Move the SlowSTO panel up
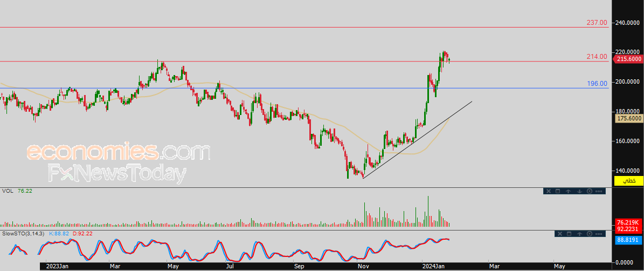The image size is (644, 271). pos(579,234)
